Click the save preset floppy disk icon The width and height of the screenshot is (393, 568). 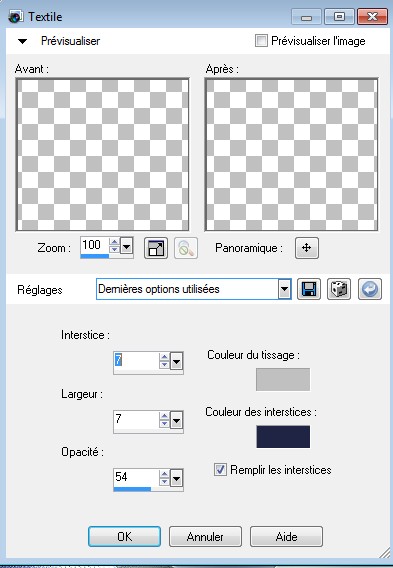pyautogui.click(x=309, y=289)
